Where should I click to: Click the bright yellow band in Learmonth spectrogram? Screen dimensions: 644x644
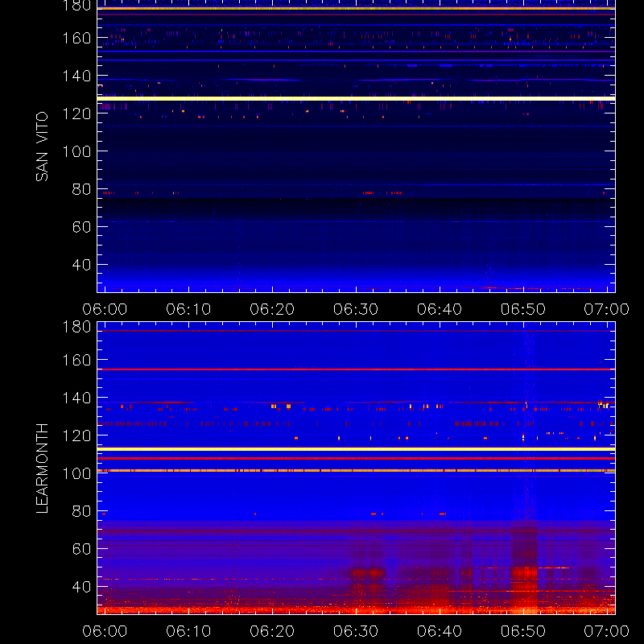pyautogui.click(x=356, y=449)
